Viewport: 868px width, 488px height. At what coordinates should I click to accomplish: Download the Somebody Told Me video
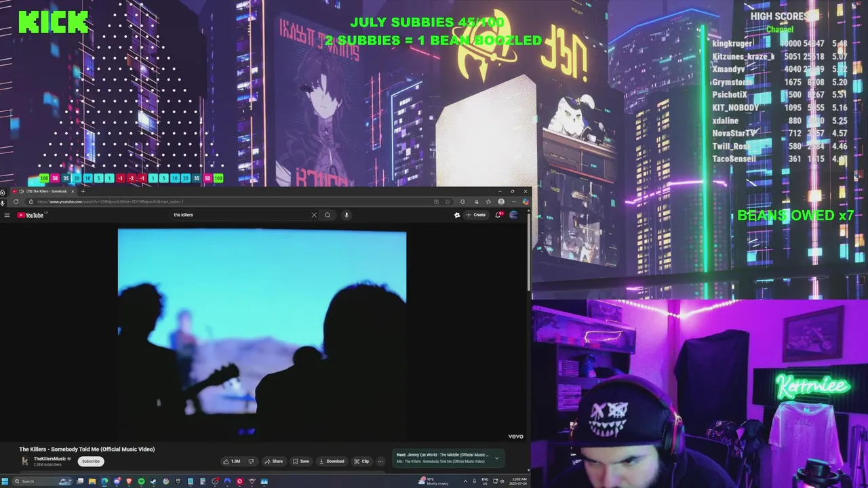click(332, 462)
